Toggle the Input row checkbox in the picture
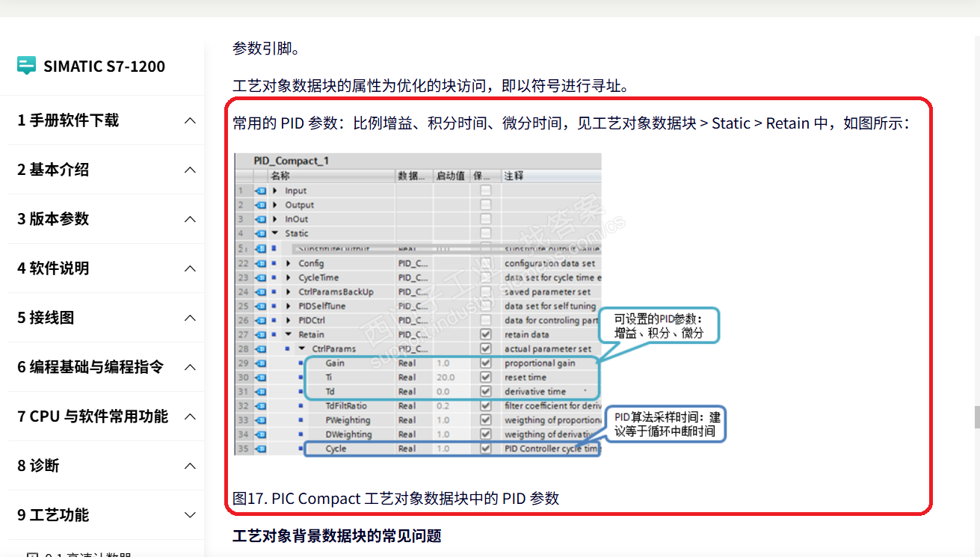 (486, 191)
